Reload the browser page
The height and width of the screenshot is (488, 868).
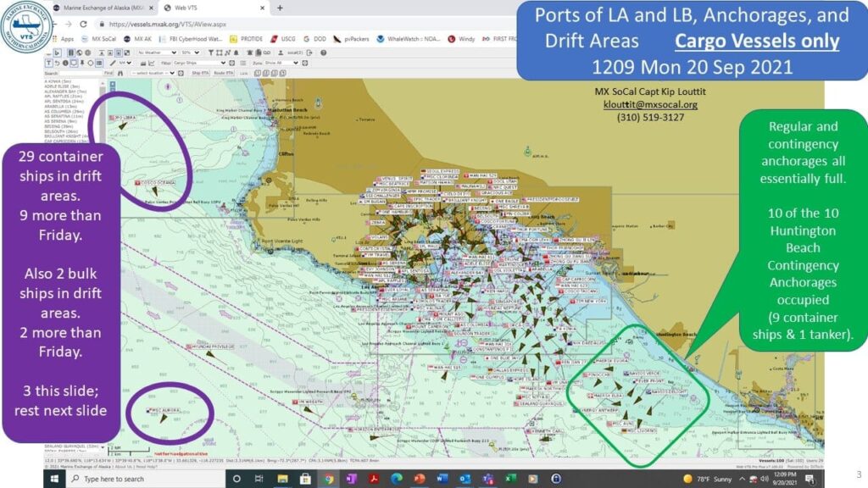point(83,24)
